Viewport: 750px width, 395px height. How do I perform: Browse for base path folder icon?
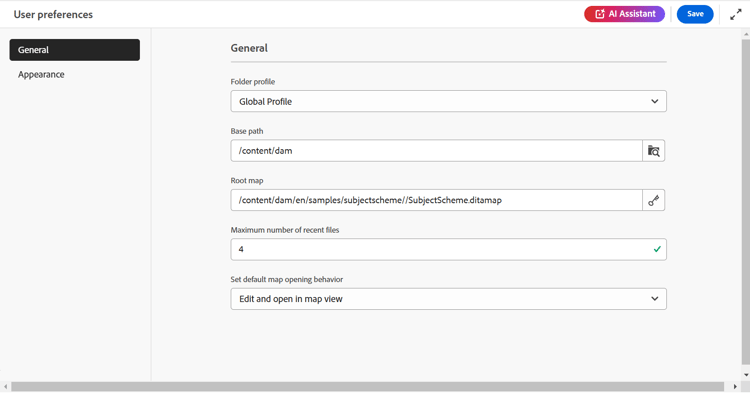[653, 151]
